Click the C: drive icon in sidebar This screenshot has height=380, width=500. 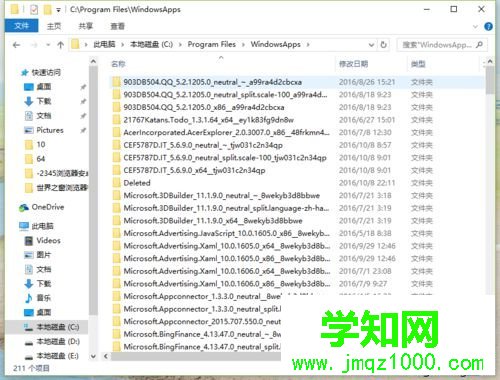pyautogui.click(x=29, y=327)
